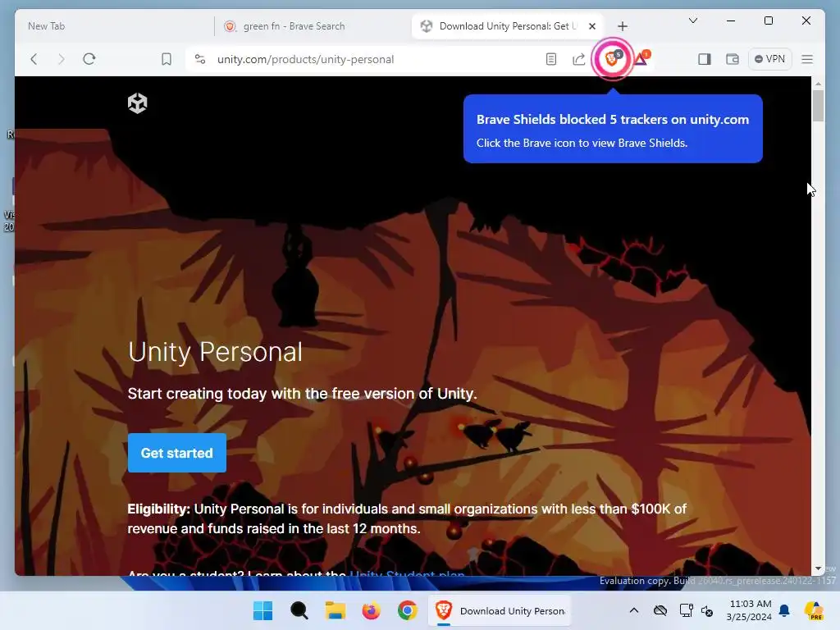Open a new tab with plus button
Image resolution: width=840 pixels, height=630 pixels.
(x=623, y=26)
